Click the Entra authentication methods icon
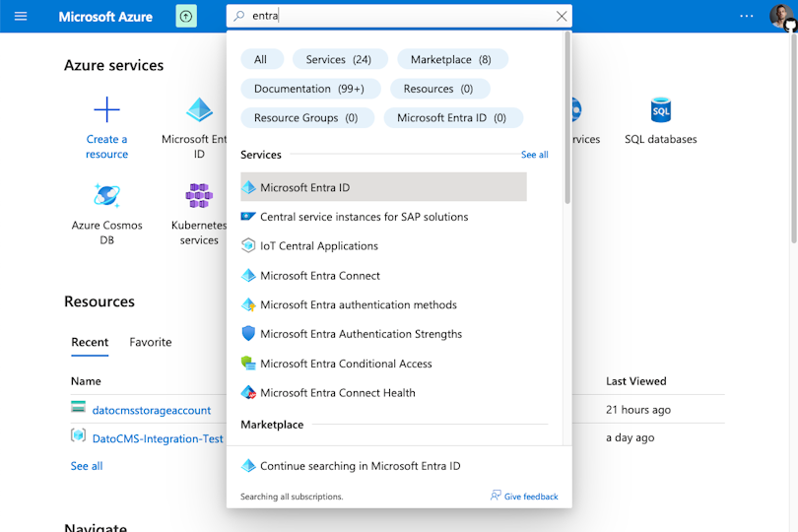The width and height of the screenshot is (798, 532). tap(248, 304)
